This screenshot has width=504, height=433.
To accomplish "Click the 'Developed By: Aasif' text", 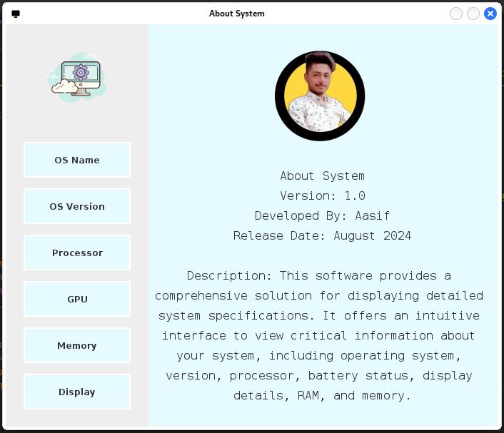I will coord(322,215).
